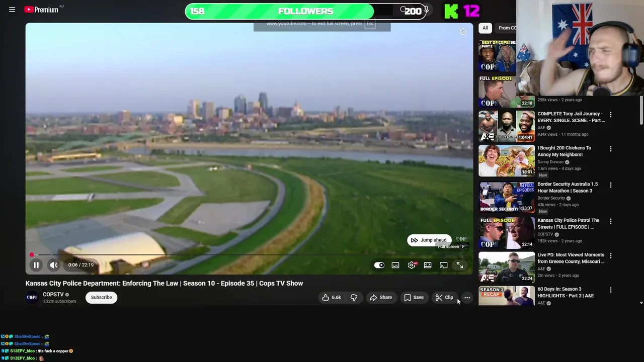Open options for 200 Chickens video
Viewport: 644px width, 362px height.
611,149
